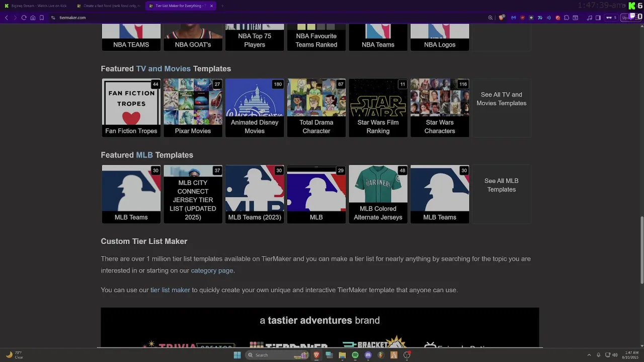Open the Task View taskbar icon
Image resolution: width=644 pixels, height=362 pixels.
[329, 355]
